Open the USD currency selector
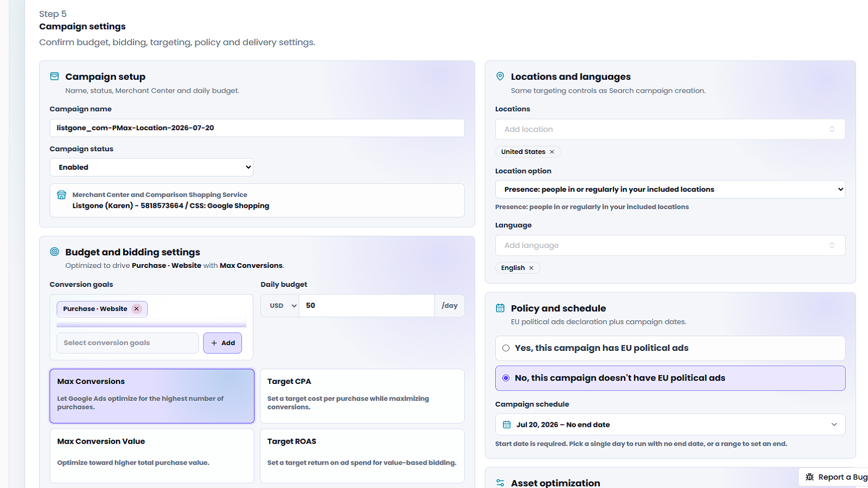This screenshot has height=488, width=868. [280, 306]
